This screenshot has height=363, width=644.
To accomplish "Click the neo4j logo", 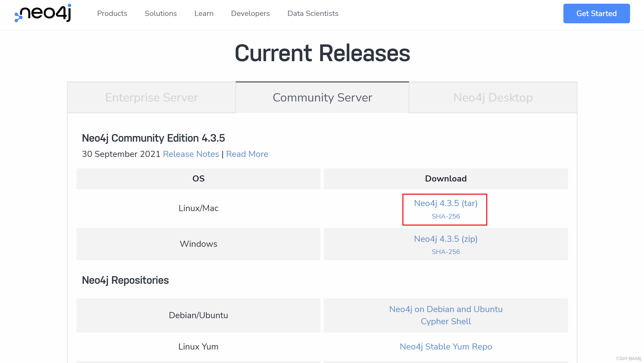I will [43, 13].
